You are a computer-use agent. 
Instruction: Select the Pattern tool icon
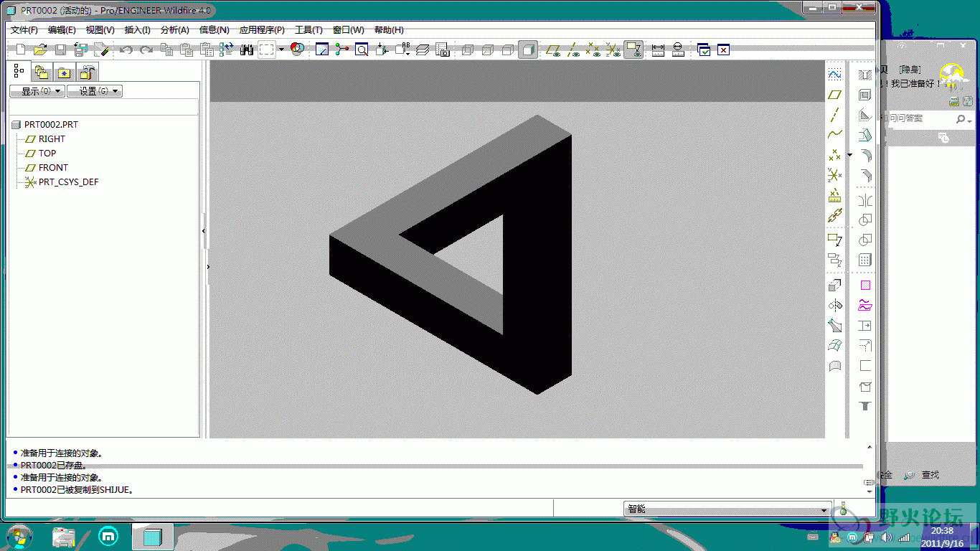pos(865,260)
